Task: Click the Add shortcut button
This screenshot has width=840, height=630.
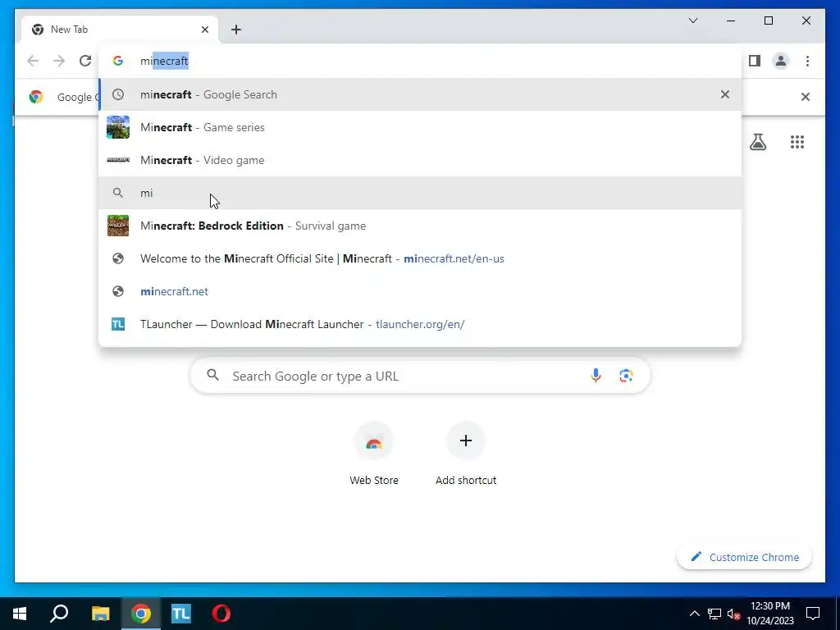Action: click(x=466, y=454)
